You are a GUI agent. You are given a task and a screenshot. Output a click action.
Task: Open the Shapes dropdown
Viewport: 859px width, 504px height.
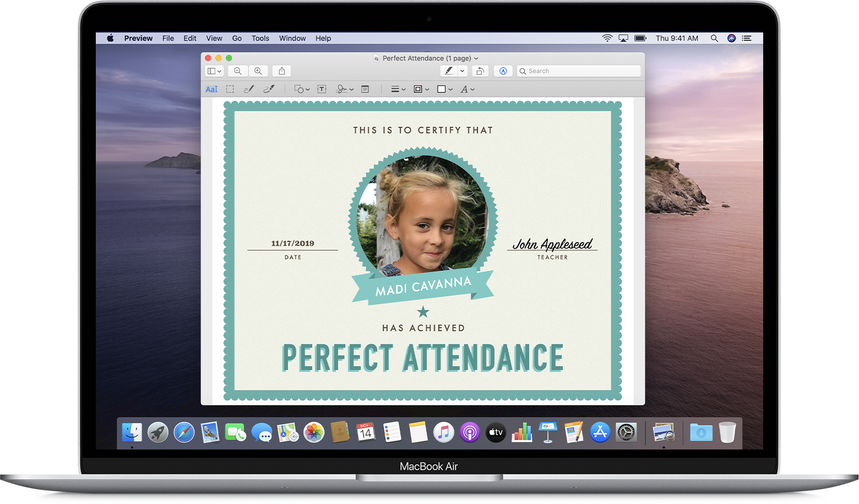coord(302,89)
